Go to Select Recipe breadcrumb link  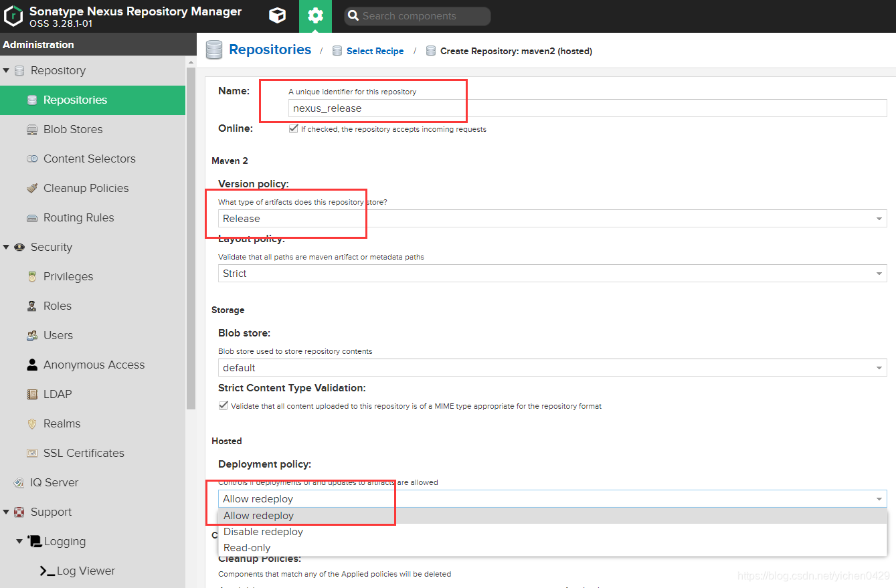(375, 51)
